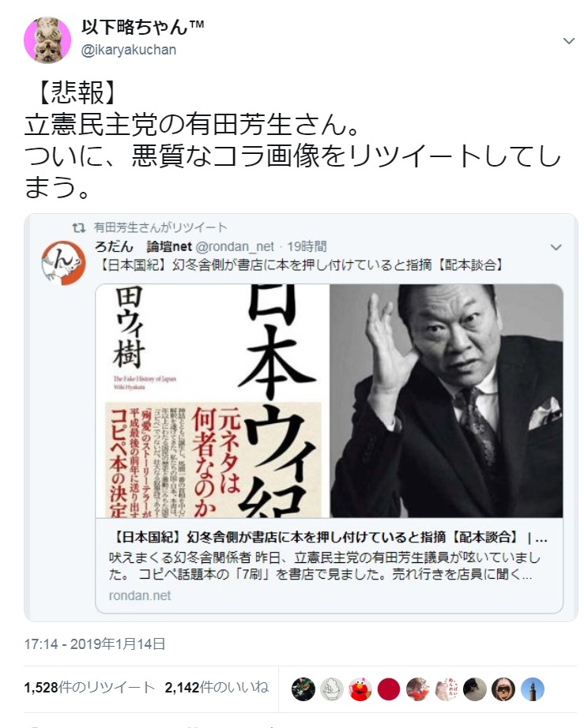Open the lighthouse tower liker avatar

click(x=532, y=689)
